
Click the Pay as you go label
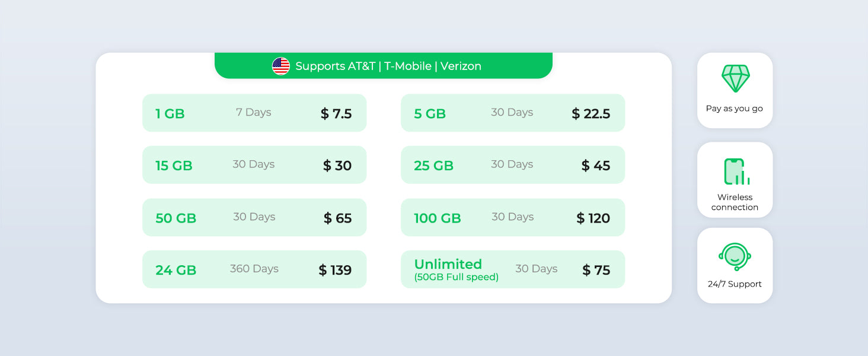[734, 109]
